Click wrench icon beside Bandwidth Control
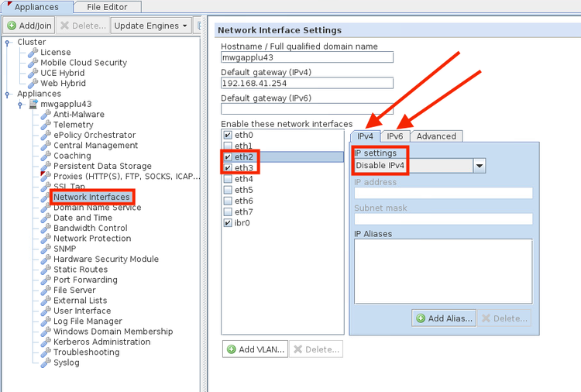The width and height of the screenshot is (581, 392). pyautogui.click(x=46, y=228)
